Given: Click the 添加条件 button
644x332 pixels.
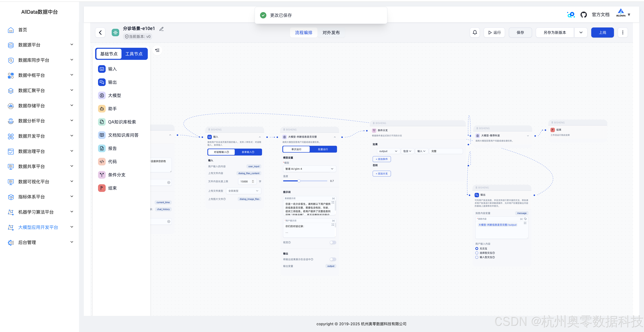Looking at the screenshot, I should click(x=382, y=159).
